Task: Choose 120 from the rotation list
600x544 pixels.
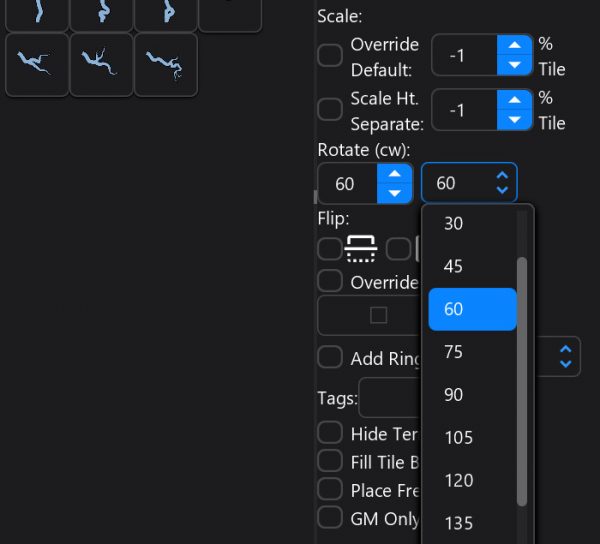Action: (x=472, y=480)
